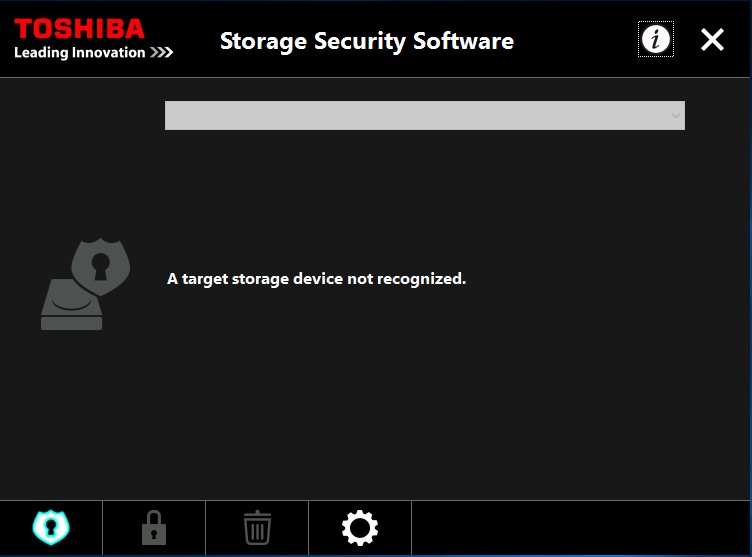Viewport: 752px width, 557px height.
Task: Click the triple chevron arrows beside Leading Innovation
Action: (x=161, y=52)
